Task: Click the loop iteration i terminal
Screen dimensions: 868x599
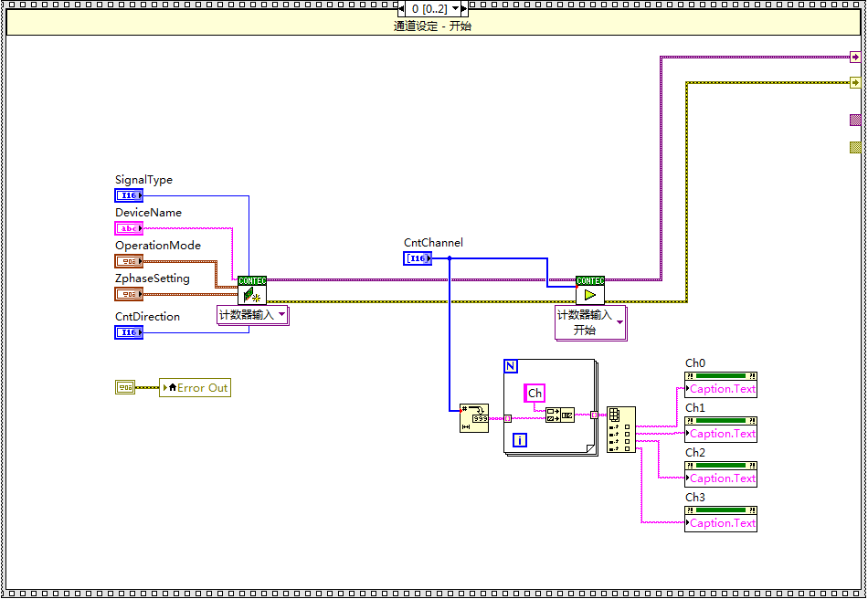Action: click(x=520, y=440)
